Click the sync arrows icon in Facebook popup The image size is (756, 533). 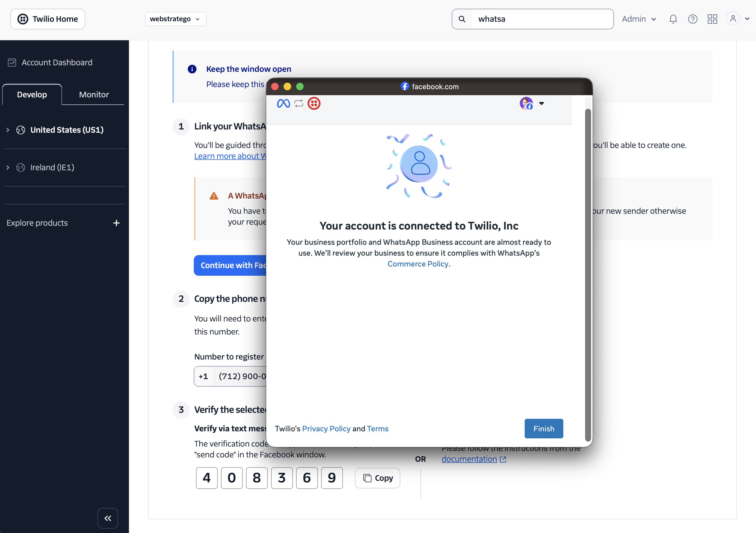tap(299, 103)
